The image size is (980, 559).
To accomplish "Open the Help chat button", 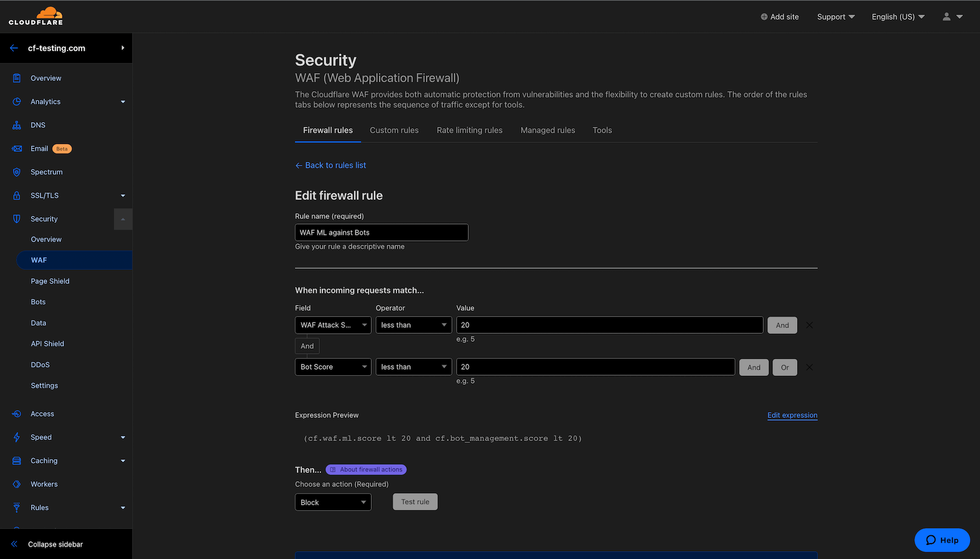I will [x=942, y=540].
